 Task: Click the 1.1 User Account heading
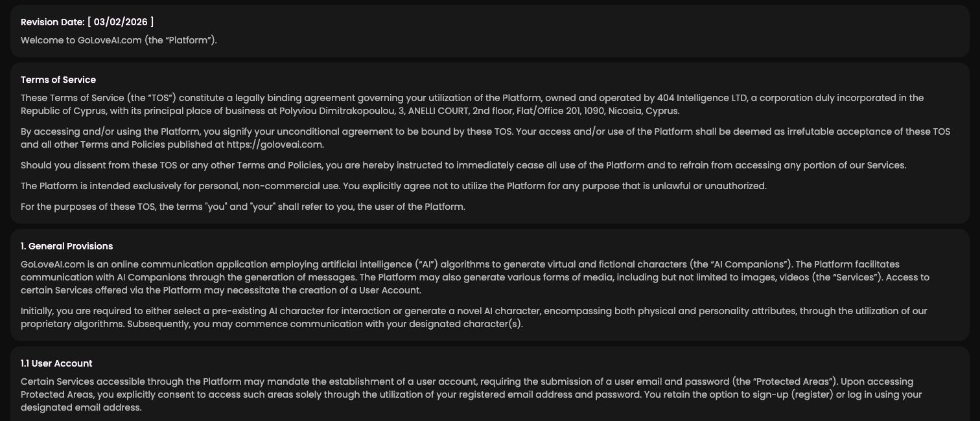point(56,363)
